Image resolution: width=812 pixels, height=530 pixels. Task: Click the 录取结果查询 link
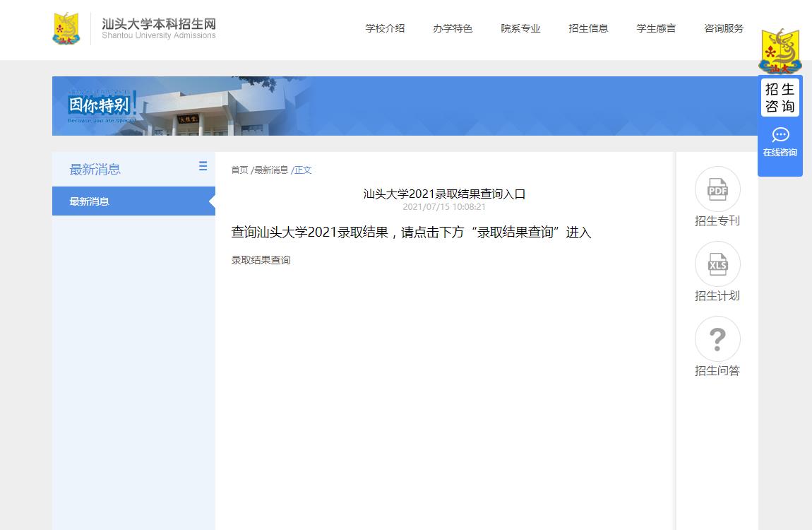tap(261, 260)
